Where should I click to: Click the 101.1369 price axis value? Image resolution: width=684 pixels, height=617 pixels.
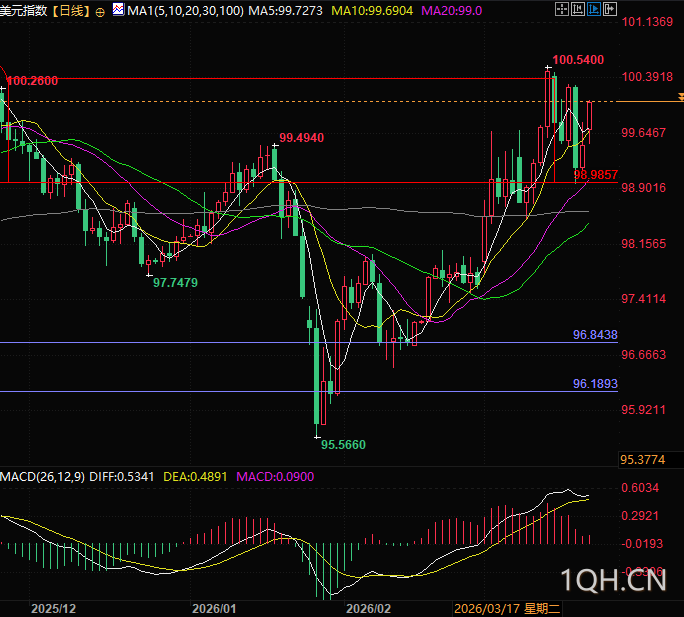pos(647,22)
